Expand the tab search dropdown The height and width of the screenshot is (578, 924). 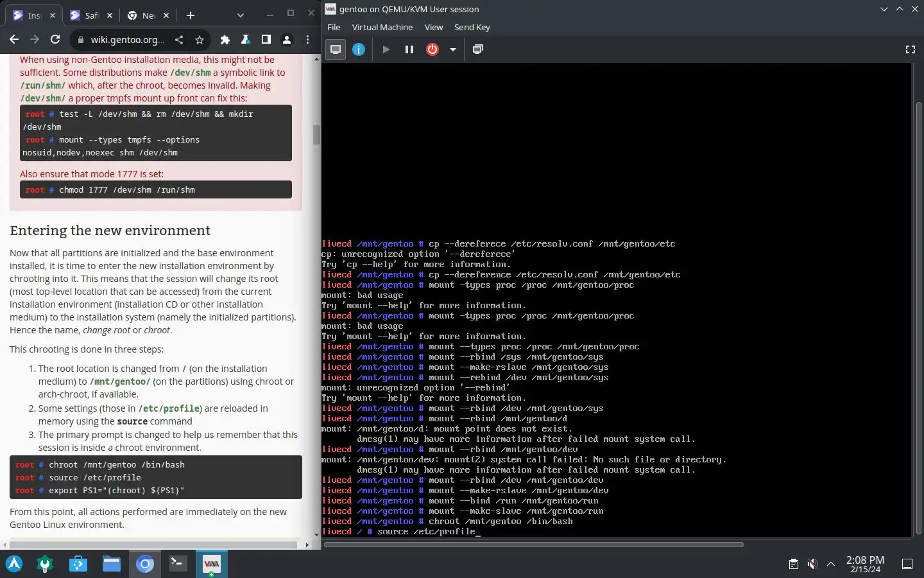point(240,15)
